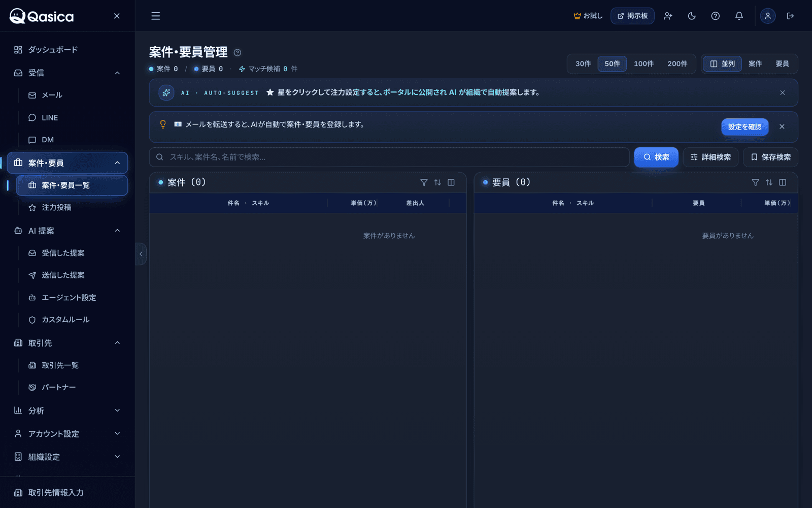Open 保存検索 saved searches

pos(770,157)
